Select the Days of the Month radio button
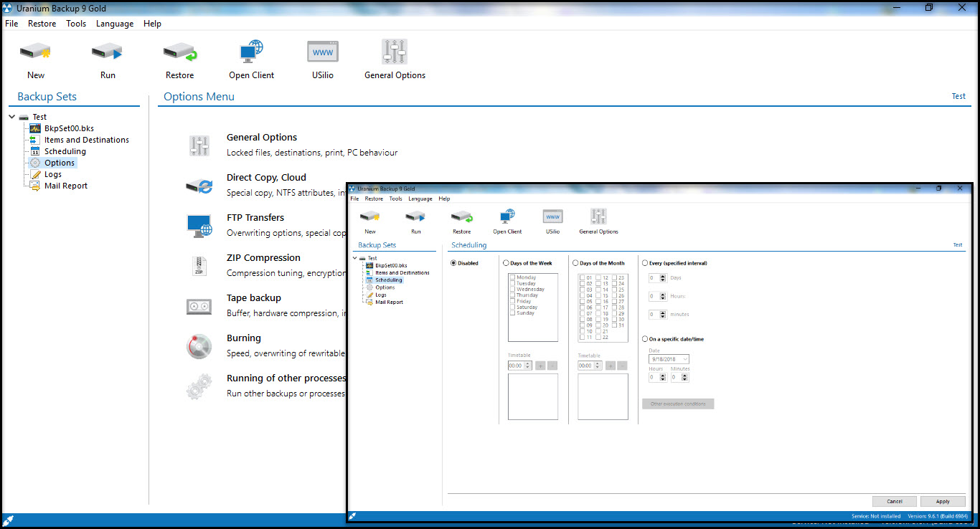Screen dimensions: 980x529 click(x=575, y=263)
